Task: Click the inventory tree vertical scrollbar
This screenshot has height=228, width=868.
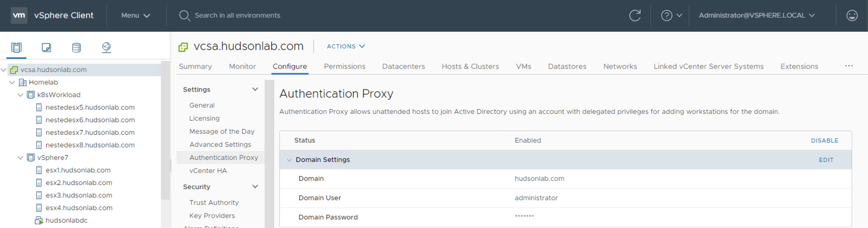Action: [x=165, y=131]
